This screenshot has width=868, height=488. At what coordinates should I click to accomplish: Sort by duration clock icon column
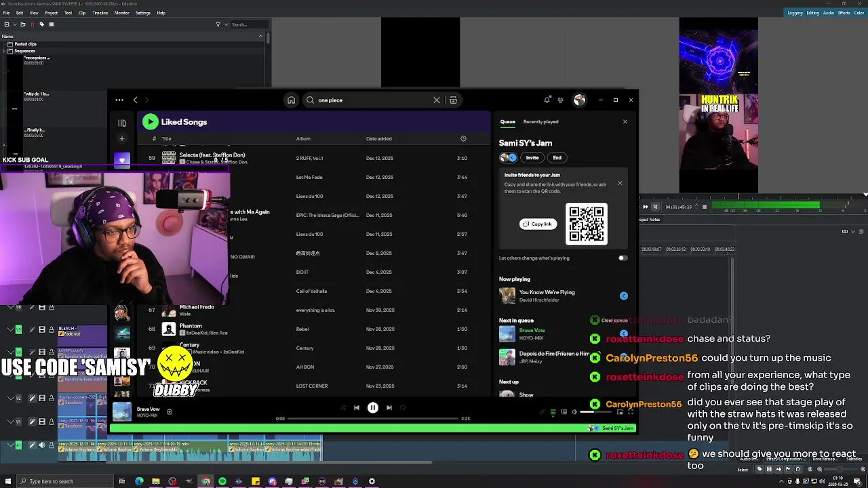point(463,139)
